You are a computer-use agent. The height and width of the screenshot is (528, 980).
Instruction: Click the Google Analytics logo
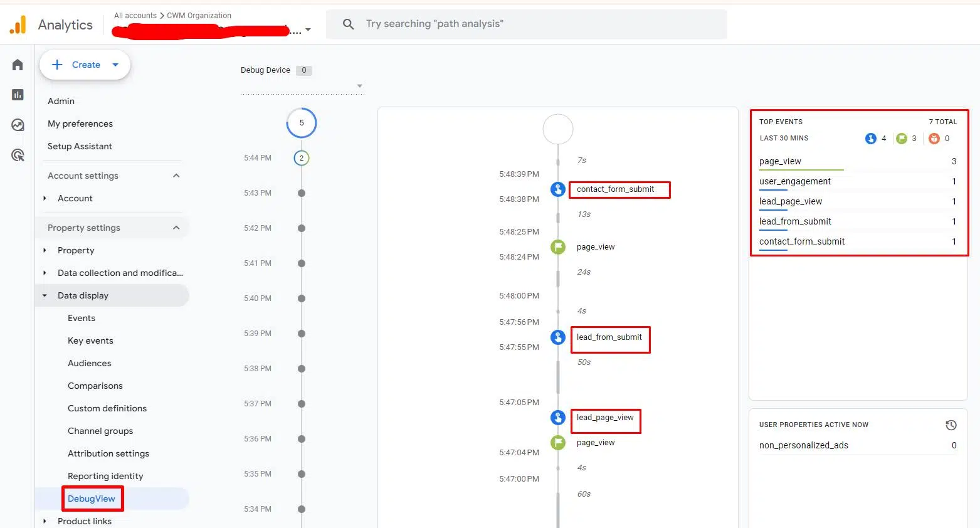click(x=18, y=25)
